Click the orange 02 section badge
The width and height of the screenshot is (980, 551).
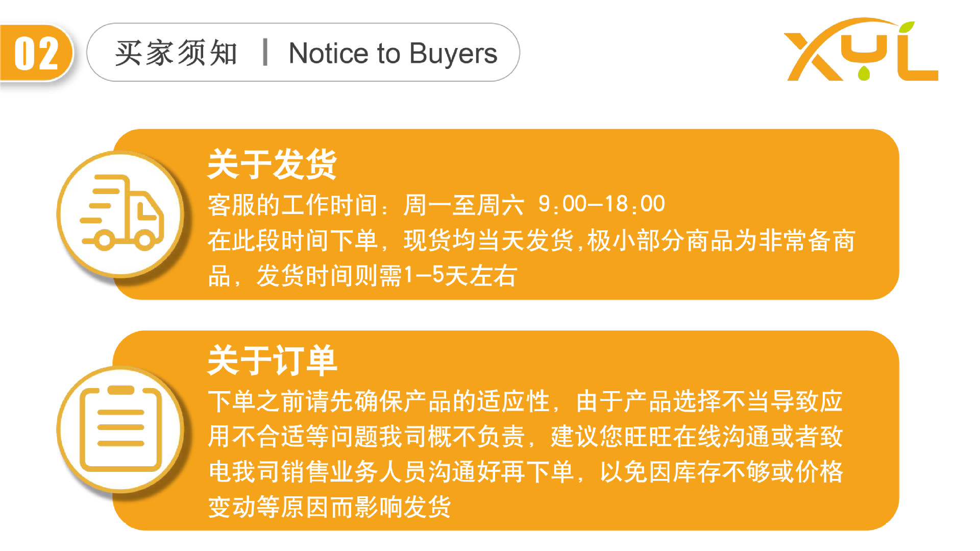(36, 53)
